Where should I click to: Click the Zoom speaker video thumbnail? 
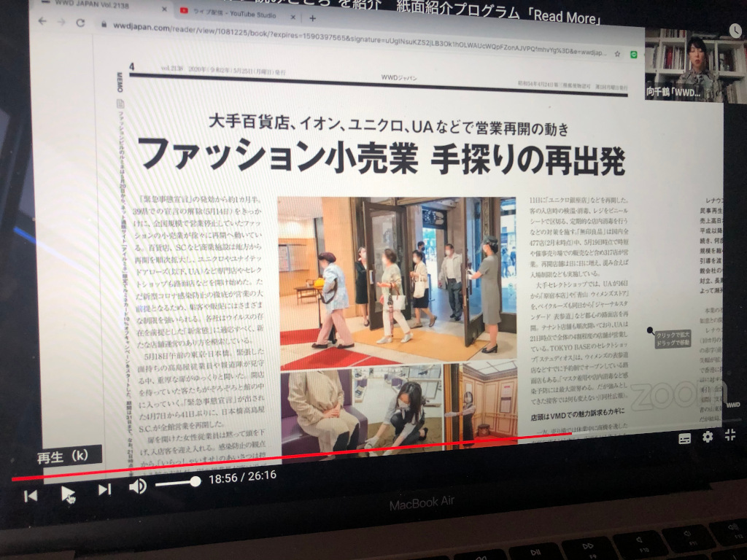(x=696, y=66)
